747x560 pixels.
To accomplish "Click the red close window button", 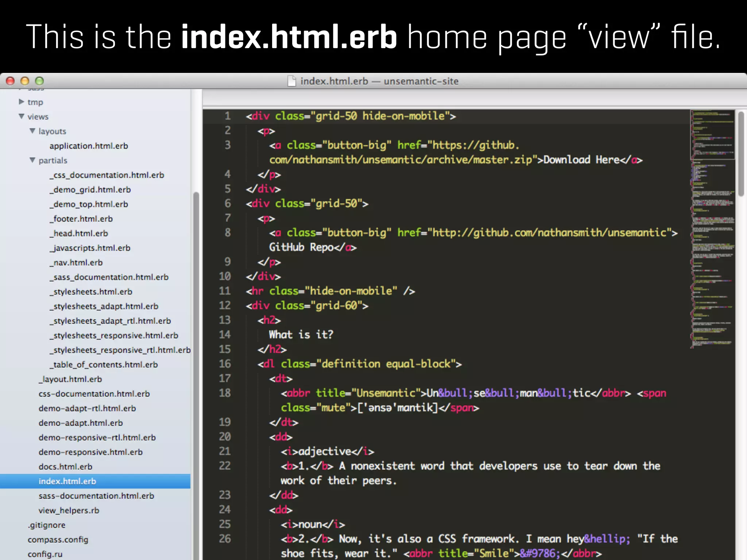I will (11, 81).
